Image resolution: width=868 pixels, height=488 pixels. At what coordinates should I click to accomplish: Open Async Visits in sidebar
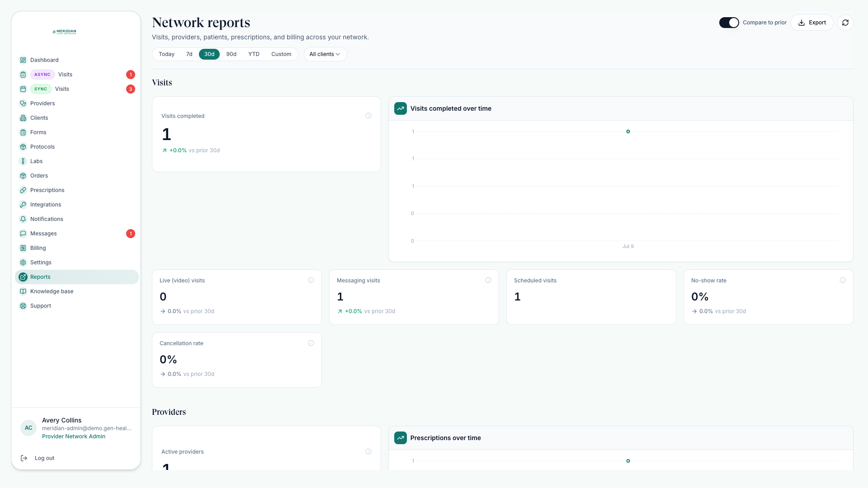pos(77,75)
